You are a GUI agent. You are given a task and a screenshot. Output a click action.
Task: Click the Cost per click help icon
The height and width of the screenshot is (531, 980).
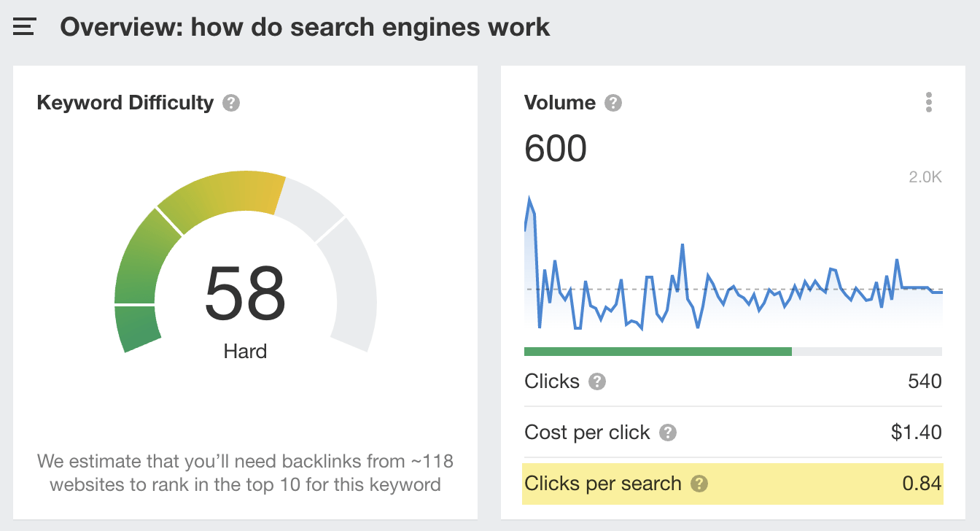666,432
